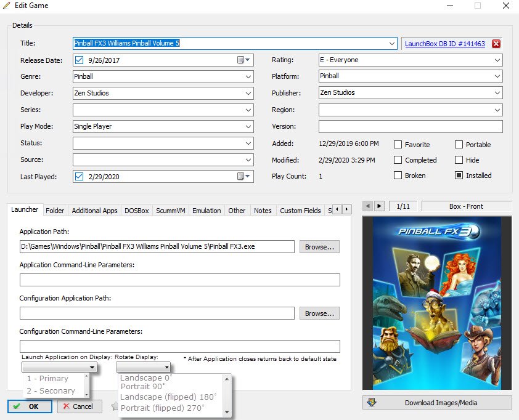Open the Genre dropdown
Image resolution: width=519 pixels, height=420 pixels.
coord(248,77)
